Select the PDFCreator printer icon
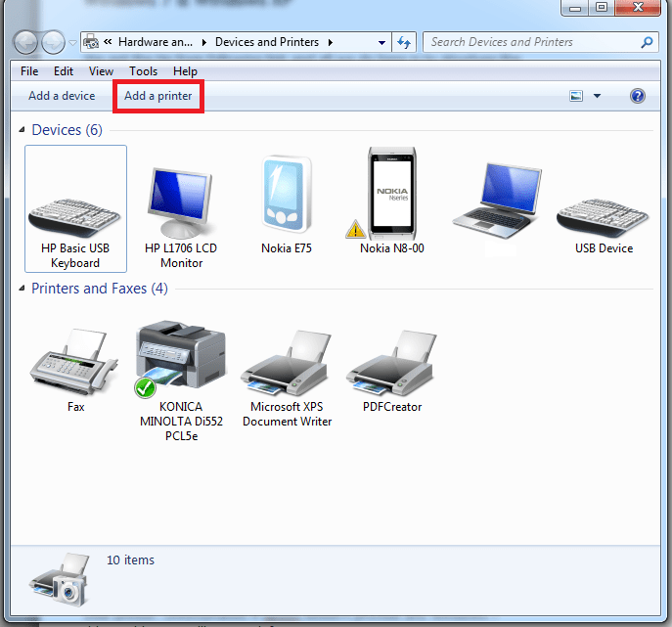 click(x=391, y=363)
